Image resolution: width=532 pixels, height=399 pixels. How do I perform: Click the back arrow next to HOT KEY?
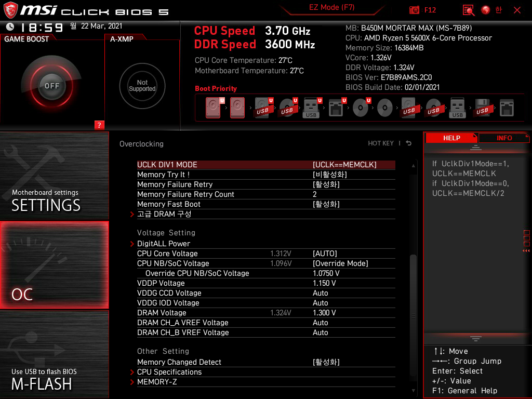409,143
